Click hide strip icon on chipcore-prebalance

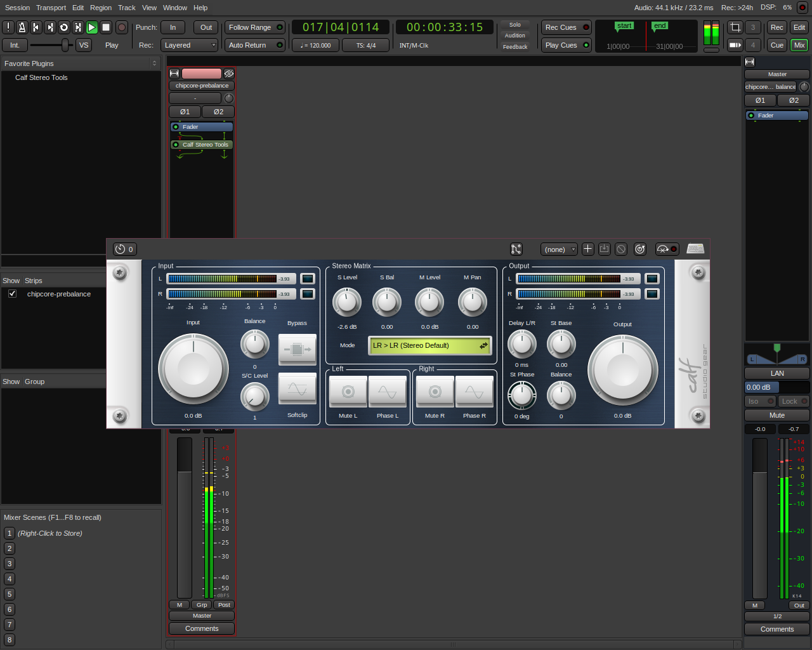229,74
